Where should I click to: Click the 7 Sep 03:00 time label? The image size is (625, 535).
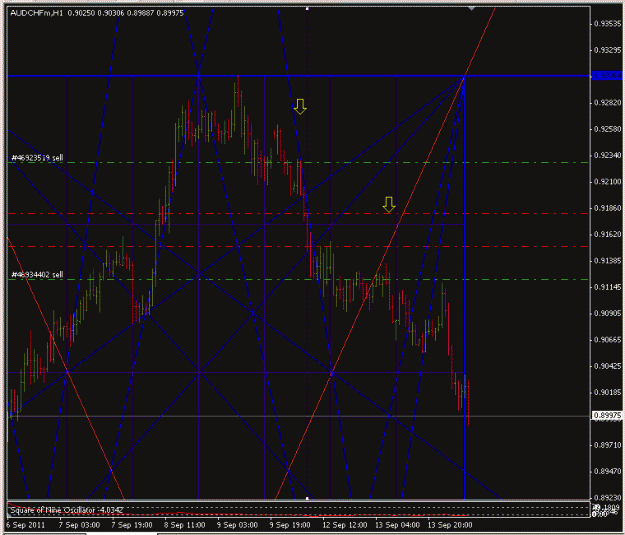tap(79, 525)
